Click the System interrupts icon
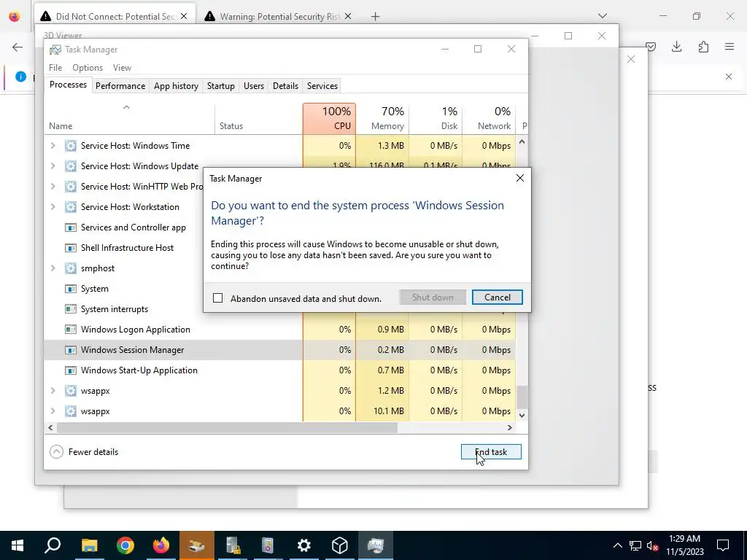 (x=71, y=309)
